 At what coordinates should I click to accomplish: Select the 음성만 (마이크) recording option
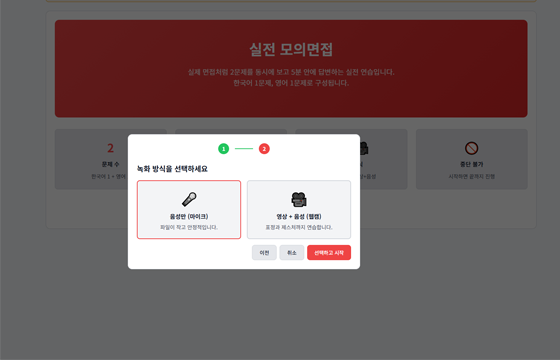189,209
